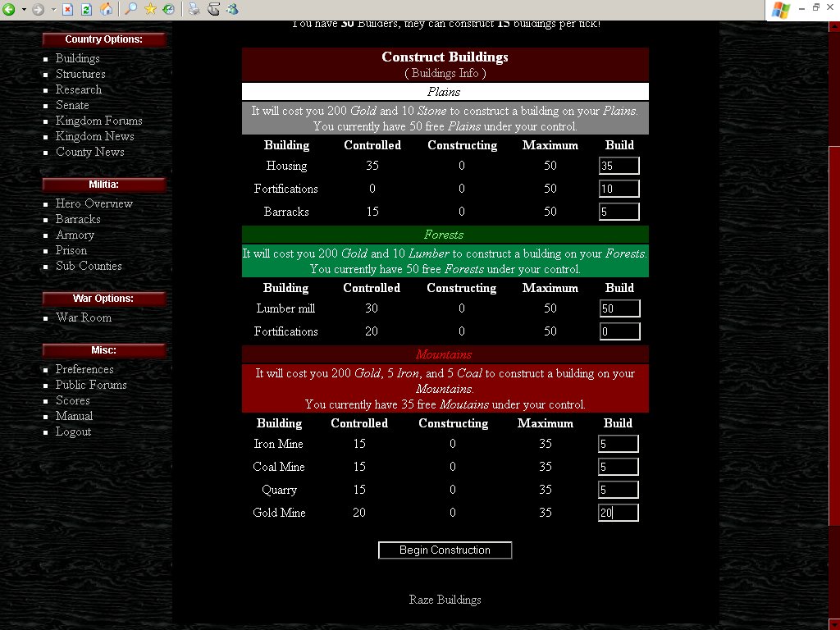Viewport: 840px width, 630px height.
Task: Open Barracks in the Militia menu
Action: [x=78, y=219]
